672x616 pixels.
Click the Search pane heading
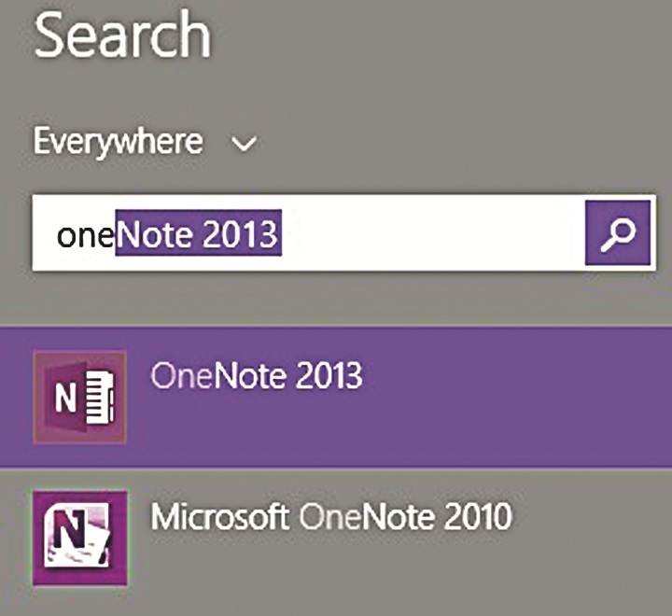tap(121, 37)
